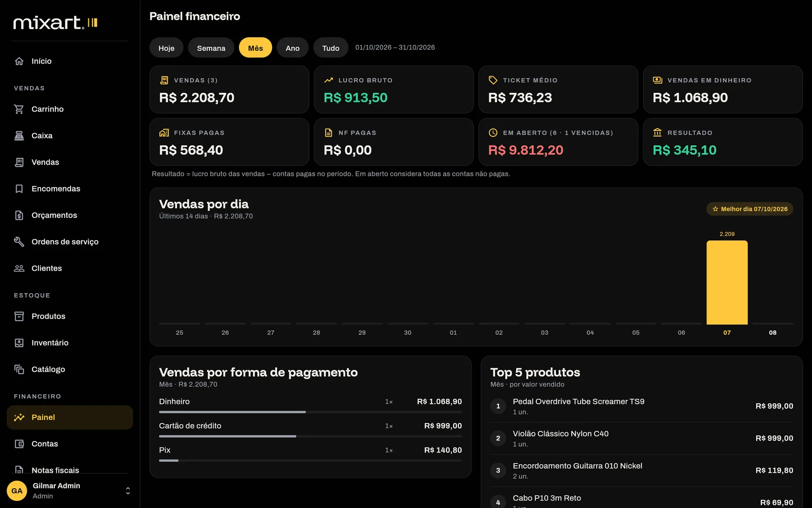The height and width of the screenshot is (508, 812).
Task: Open the Inventário icon
Action: click(x=19, y=343)
